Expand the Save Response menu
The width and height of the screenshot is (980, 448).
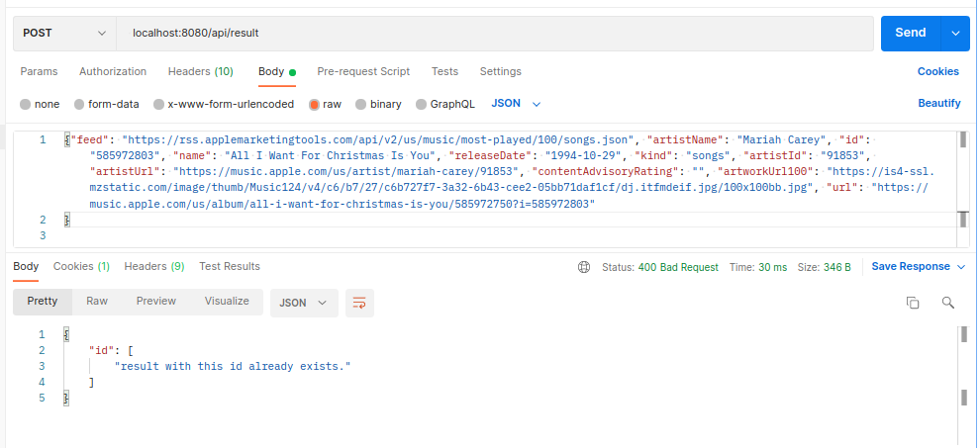(x=961, y=267)
